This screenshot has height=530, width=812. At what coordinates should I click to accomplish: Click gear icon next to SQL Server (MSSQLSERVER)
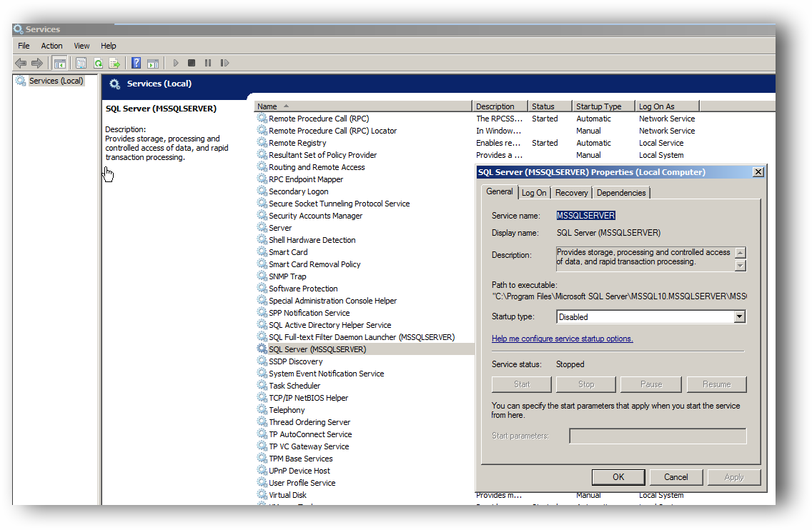coord(262,349)
